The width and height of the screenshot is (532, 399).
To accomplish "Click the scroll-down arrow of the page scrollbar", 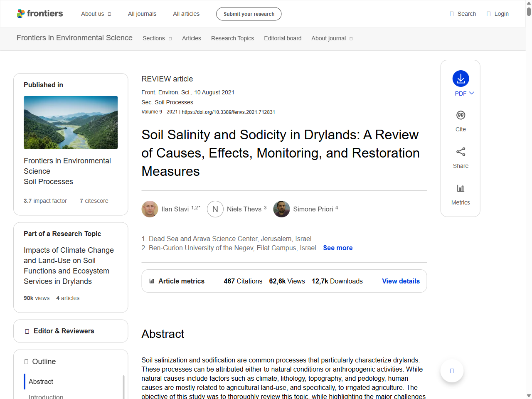I will [529, 396].
